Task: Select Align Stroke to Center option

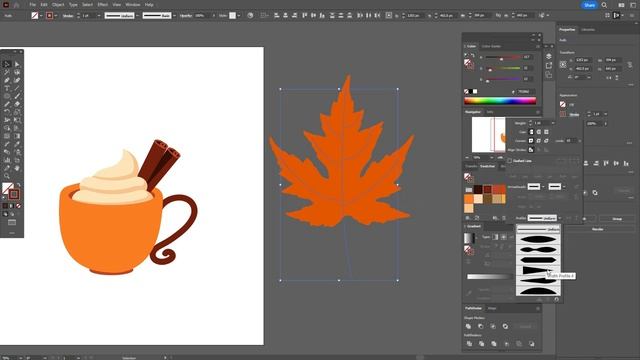Action: tap(531, 150)
